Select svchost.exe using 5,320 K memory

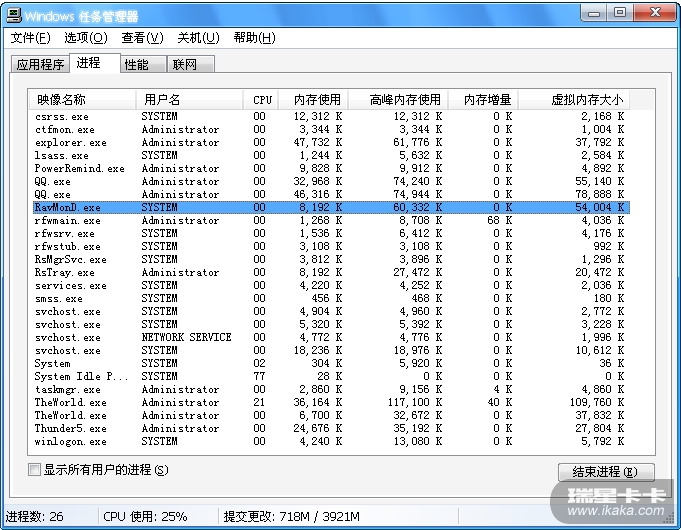tap(331, 325)
